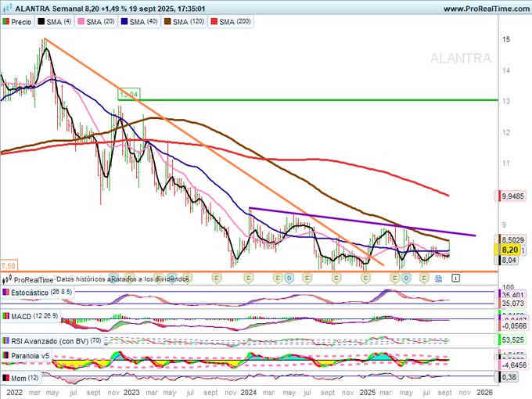
Task: Click the 2024 label on time axis
Action: pyautogui.click(x=248, y=393)
